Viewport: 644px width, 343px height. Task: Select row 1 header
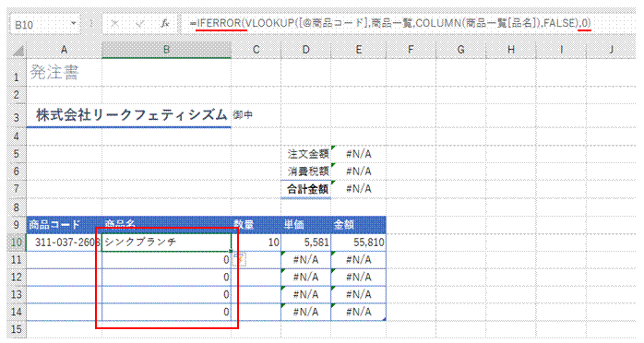[x=17, y=73]
